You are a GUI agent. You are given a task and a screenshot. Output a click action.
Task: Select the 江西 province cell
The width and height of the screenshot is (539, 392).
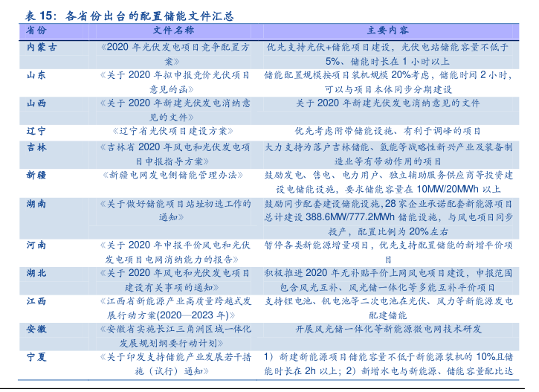[x=36, y=301]
